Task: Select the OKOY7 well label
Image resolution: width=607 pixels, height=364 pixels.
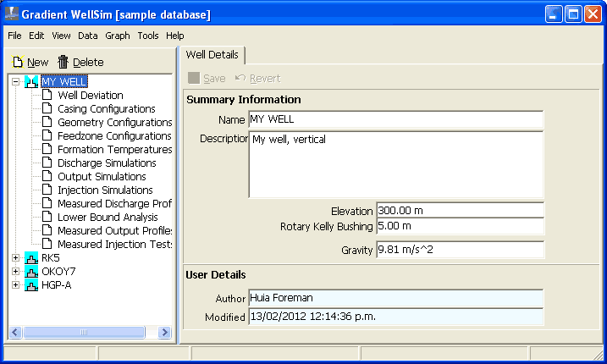Action: coord(58,272)
